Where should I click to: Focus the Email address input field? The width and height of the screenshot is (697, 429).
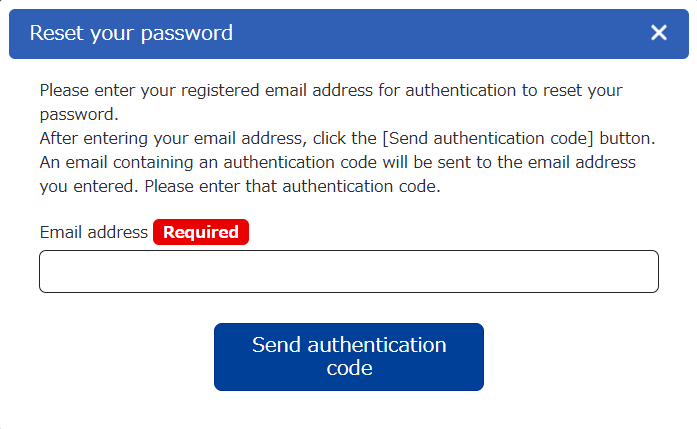(x=348, y=272)
